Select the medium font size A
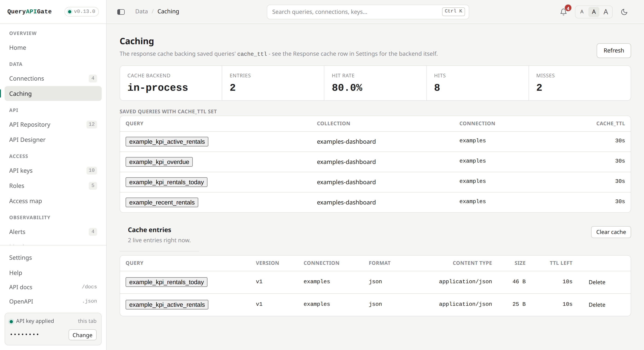The width and height of the screenshot is (644, 350). (594, 12)
